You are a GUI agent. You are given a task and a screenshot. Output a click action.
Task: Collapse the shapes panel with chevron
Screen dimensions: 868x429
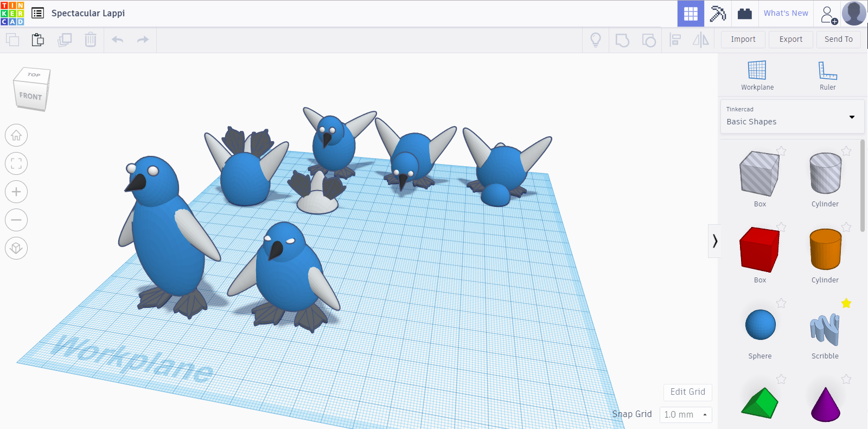click(714, 241)
